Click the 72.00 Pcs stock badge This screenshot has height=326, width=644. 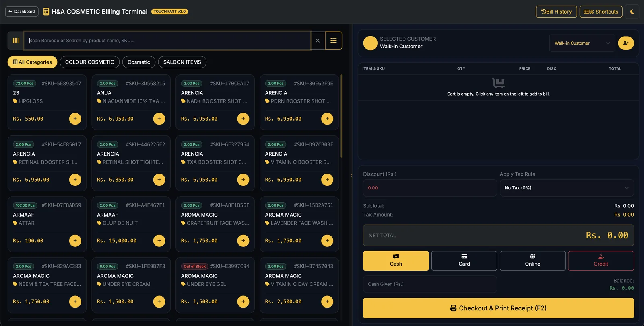click(25, 84)
